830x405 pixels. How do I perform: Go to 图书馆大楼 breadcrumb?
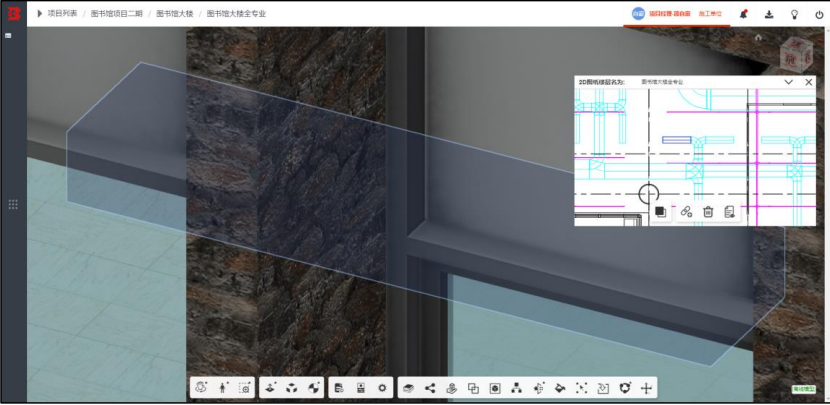pyautogui.click(x=174, y=14)
